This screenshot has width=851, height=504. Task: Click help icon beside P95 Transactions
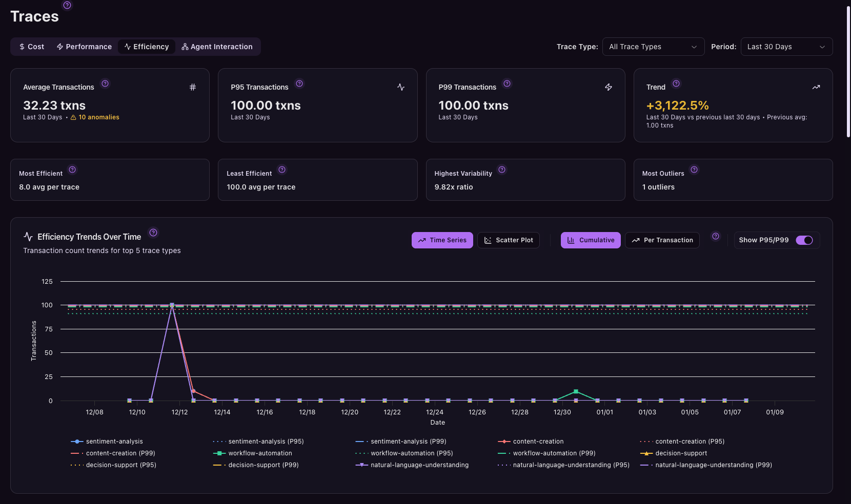pyautogui.click(x=299, y=83)
